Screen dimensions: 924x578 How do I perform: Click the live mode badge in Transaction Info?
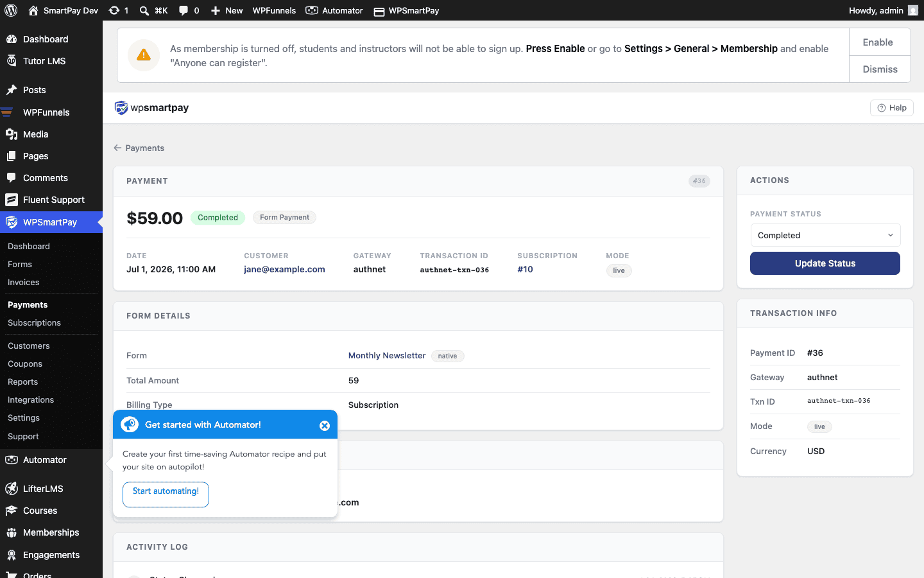(819, 426)
